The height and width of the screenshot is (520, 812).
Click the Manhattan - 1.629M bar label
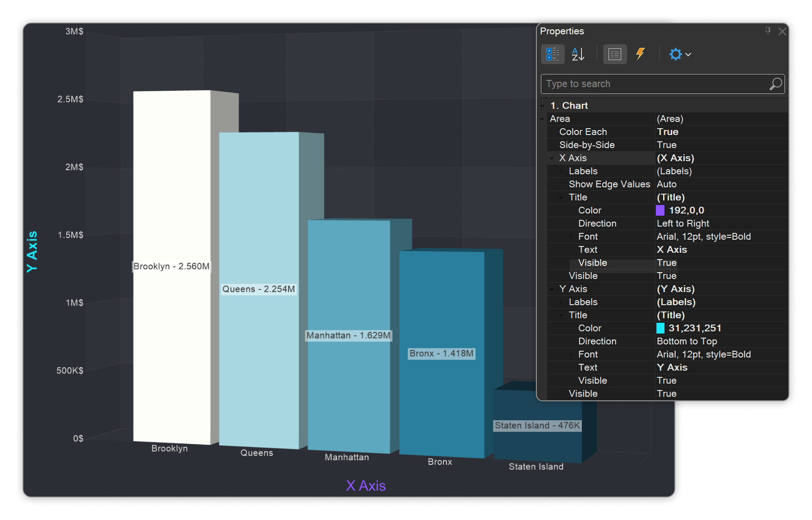tap(348, 335)
